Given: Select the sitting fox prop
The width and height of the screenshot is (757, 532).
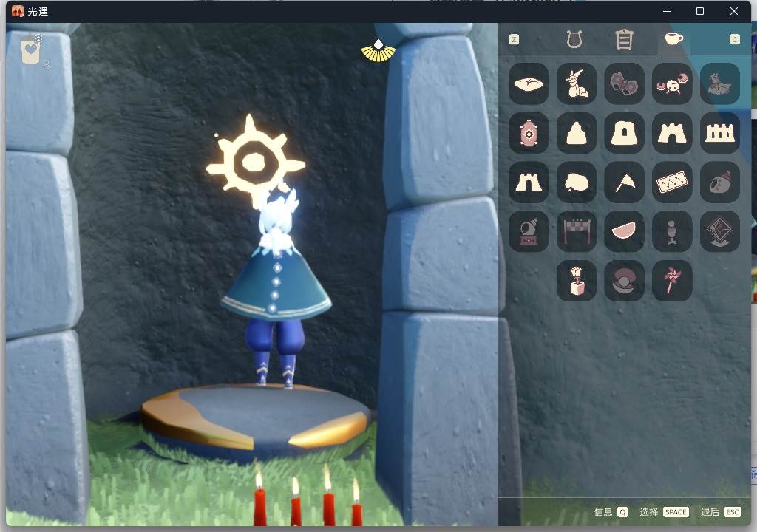Looking at the screenshot, I should click(x=577, y=83).
